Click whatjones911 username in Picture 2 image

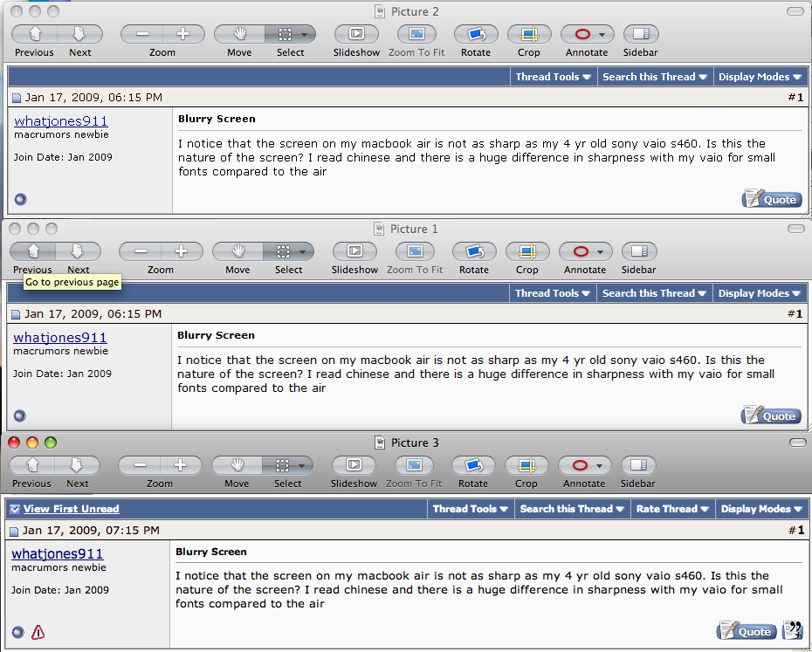(x=60, y=120)
